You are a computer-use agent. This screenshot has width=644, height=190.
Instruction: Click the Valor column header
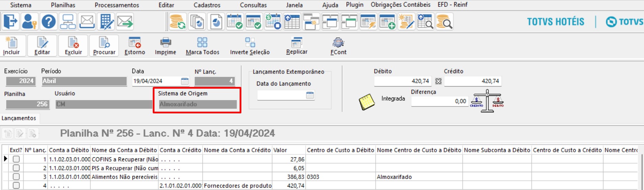pos(289,150)
